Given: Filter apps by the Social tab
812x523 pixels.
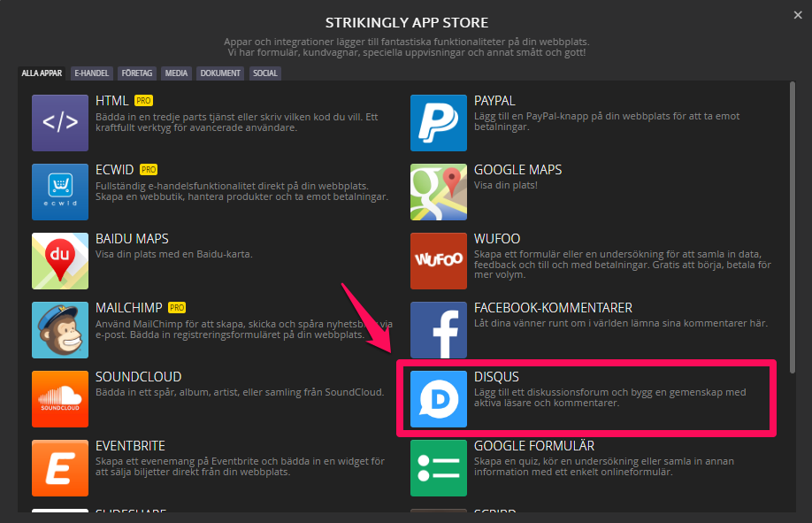Looking at the screenshot, I should tap(265, 73).
